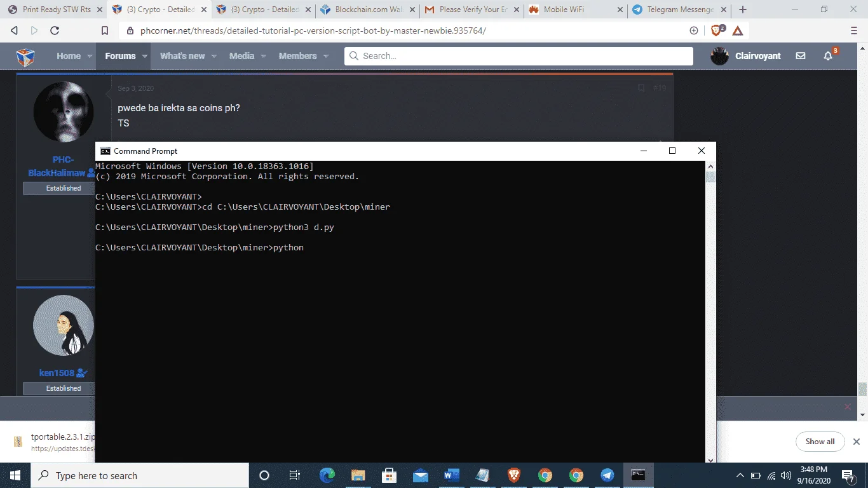Expand the Home dropdown arrow
This screenshot has height=488, width=868.
90,56
